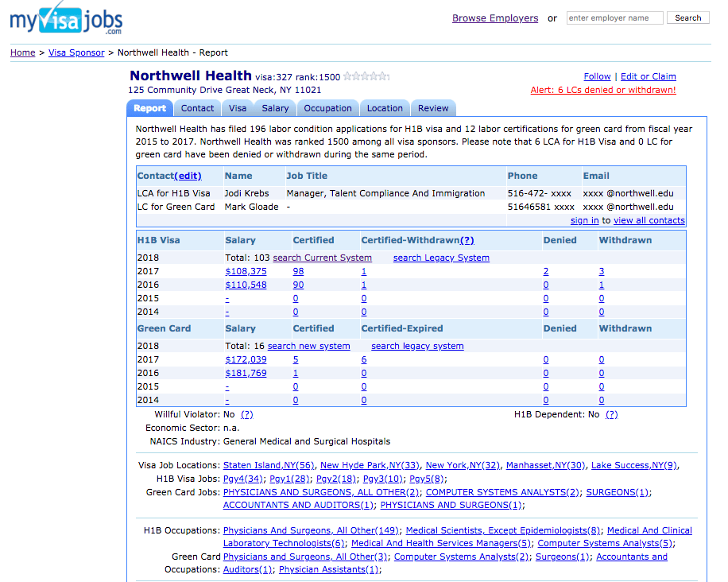Open Visa Sponsor breadcrumb link
The height and width of the screenshot is (582, 728).
[x=76, y=52]
